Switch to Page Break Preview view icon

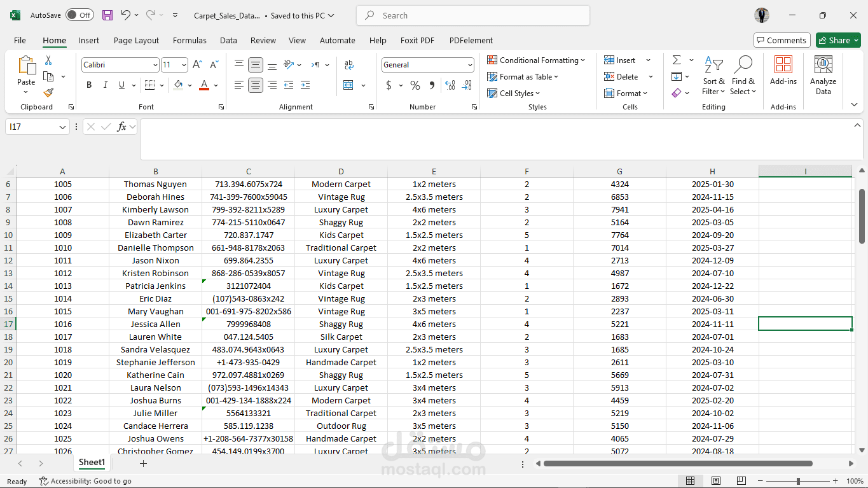(x=741, y=481)
